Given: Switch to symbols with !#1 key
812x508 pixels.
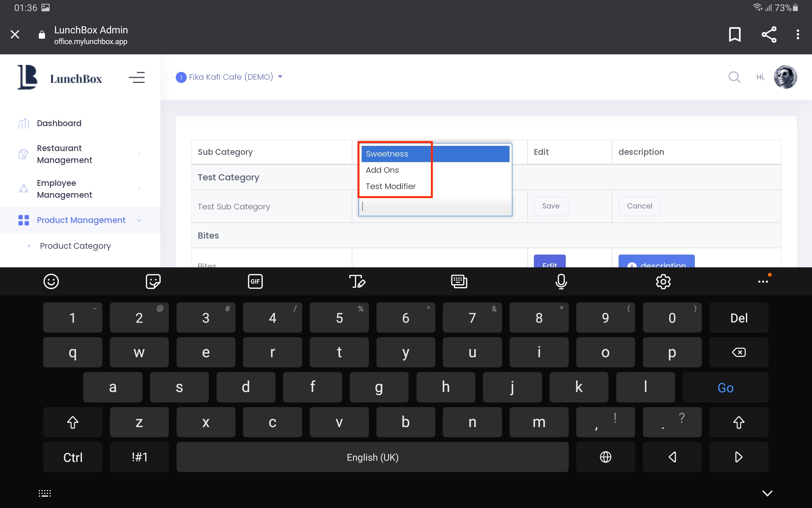Looking at the screenshot, I should [x=139, y=457].
